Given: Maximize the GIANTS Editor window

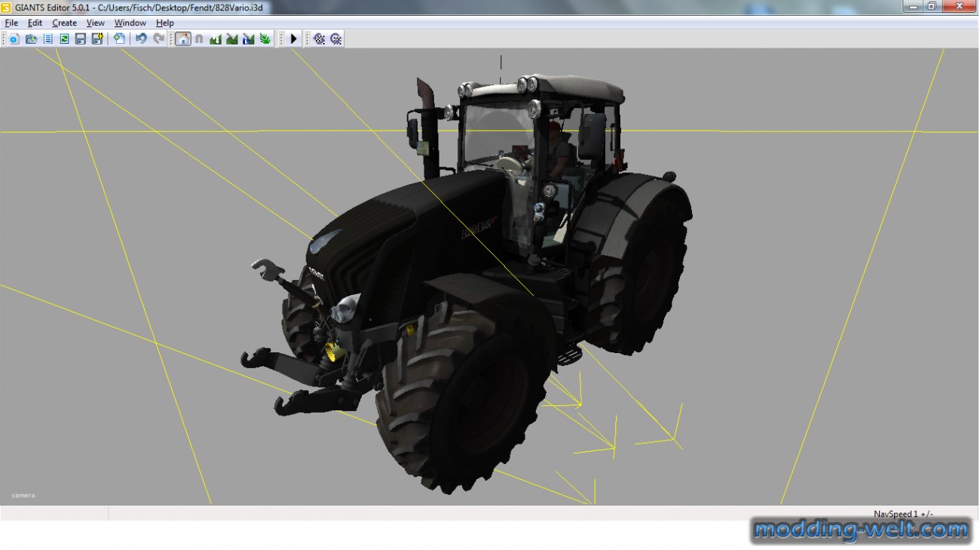Looking at the screenshot, I should [933, 6].
